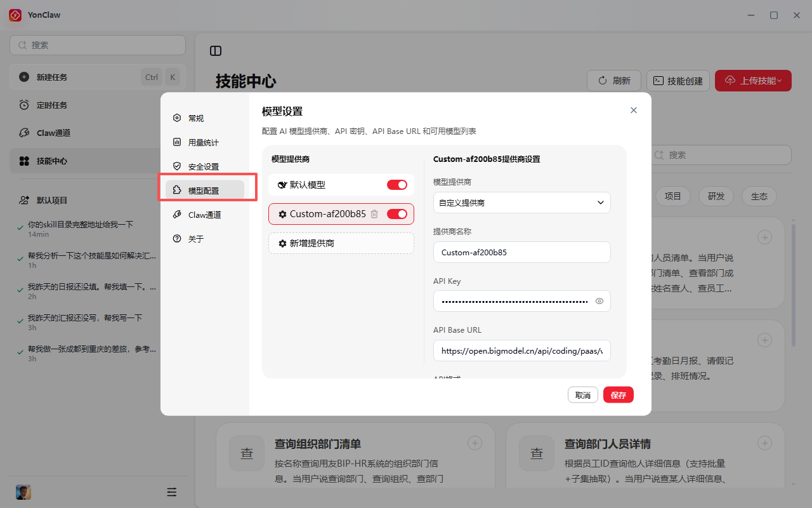The image size is (812, 508).
Task: Click the 刷新 button
Action: 614,81
